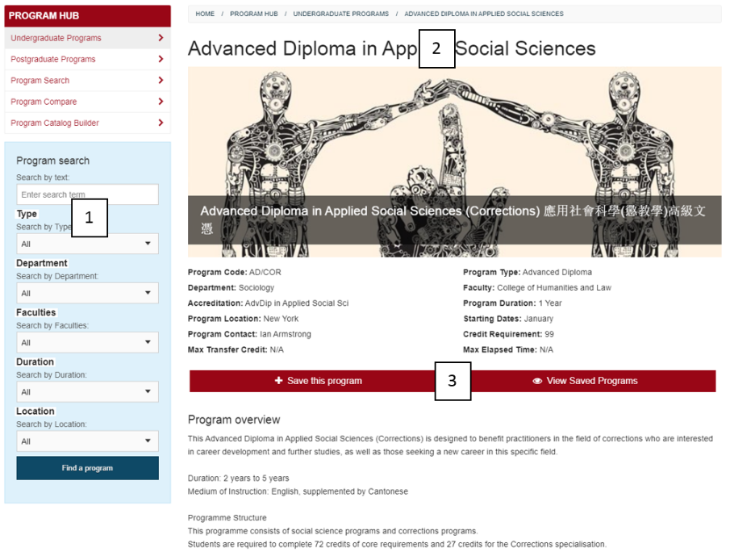
Task: Click the HOME breadcrumb link
Action: click(205, 14)
